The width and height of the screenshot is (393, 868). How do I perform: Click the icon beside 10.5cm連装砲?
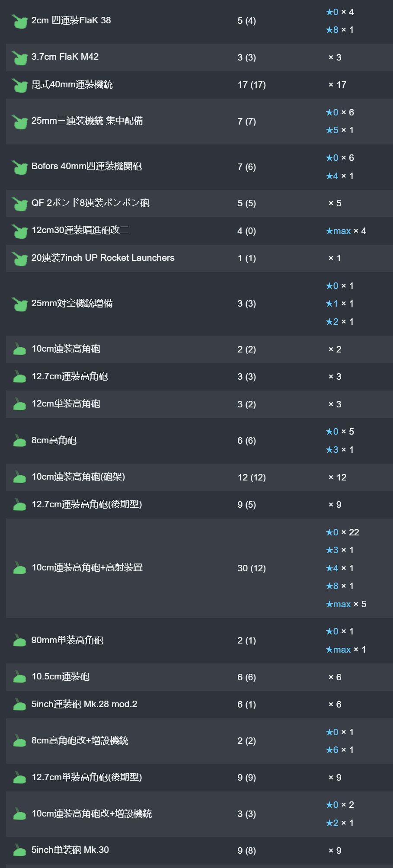(19, 677)
